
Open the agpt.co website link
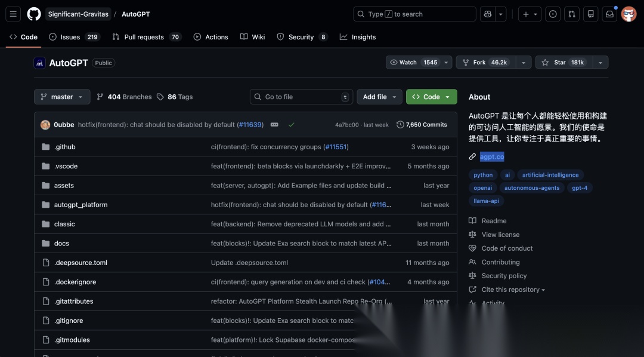point(491,156)
